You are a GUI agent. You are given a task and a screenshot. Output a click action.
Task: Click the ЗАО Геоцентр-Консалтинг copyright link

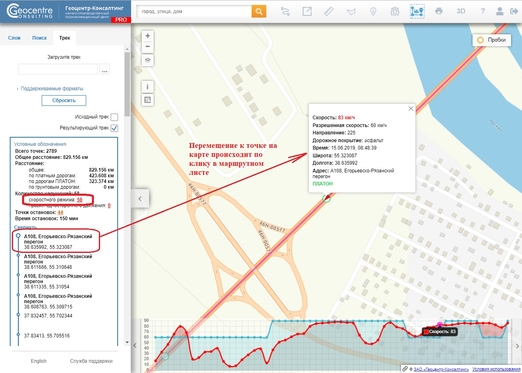pyautogui.click(x=441, y=369)
